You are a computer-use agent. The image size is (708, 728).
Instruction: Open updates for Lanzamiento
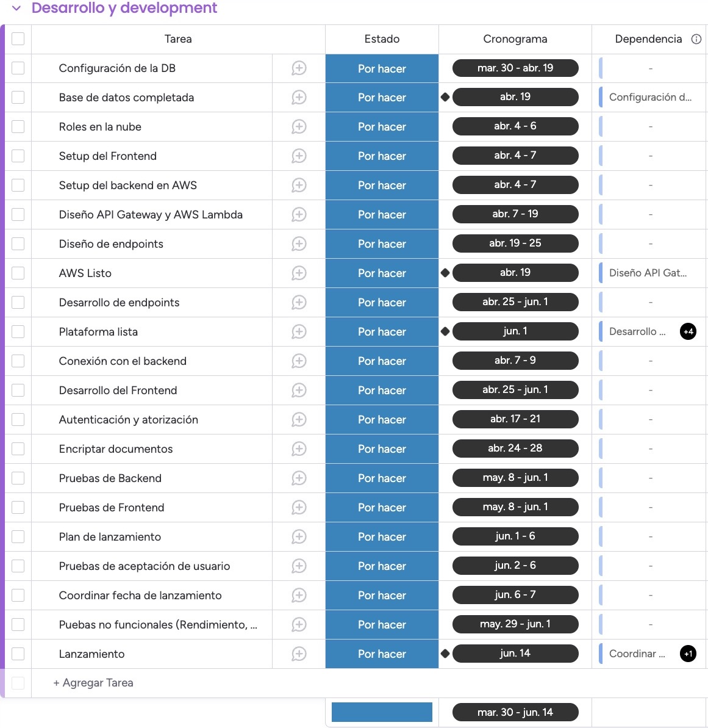click(298, 654)
